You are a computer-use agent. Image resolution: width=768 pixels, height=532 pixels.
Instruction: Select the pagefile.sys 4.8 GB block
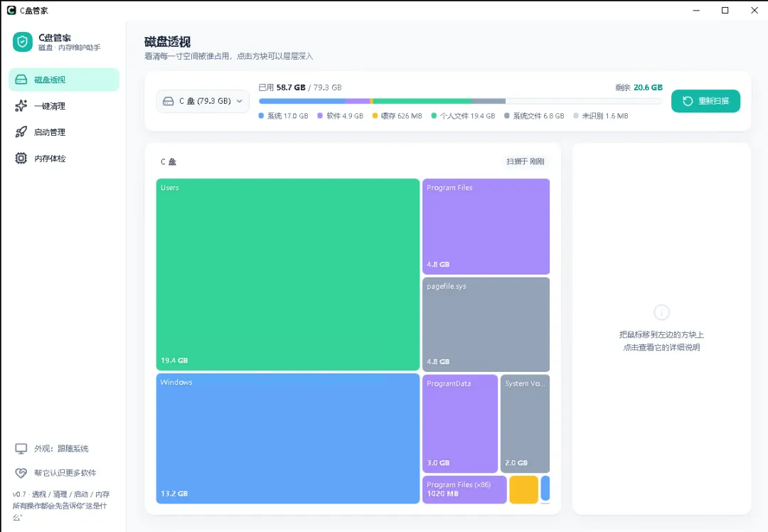tap(486, 324)
